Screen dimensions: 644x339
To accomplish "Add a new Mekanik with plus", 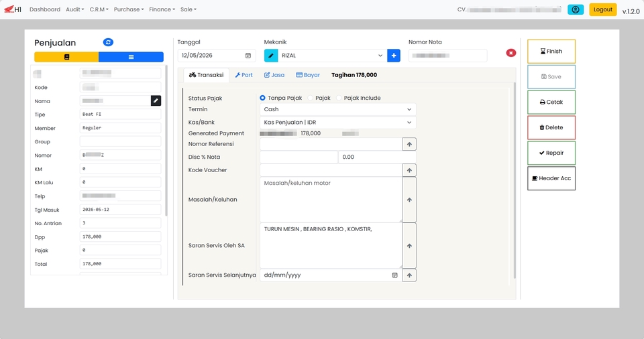I will [x=394, y=56].
